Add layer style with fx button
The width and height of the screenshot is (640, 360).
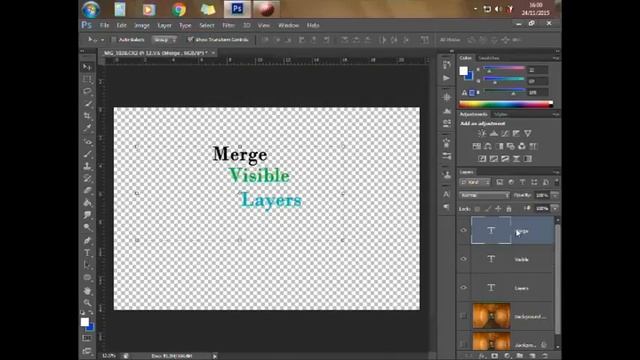(482, 356)
